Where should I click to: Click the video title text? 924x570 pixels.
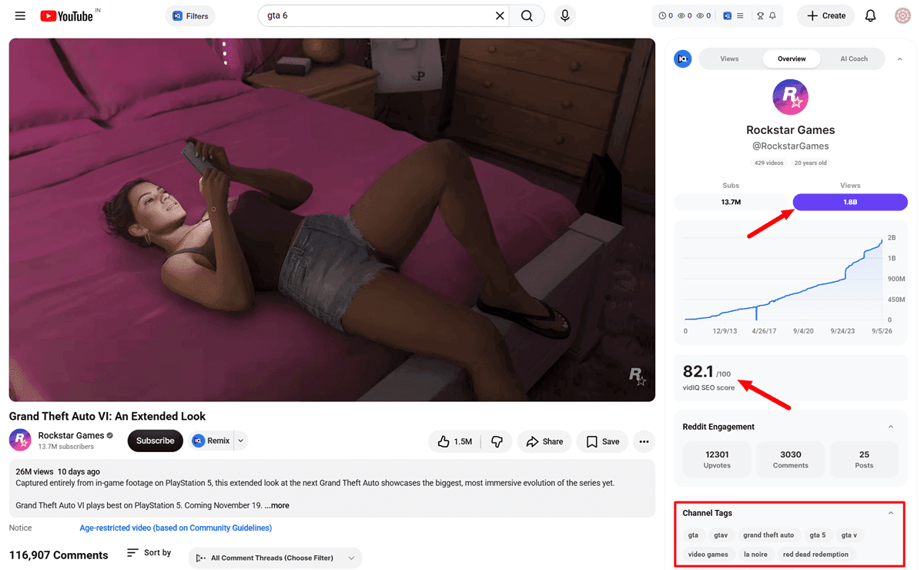pos(107,416)
